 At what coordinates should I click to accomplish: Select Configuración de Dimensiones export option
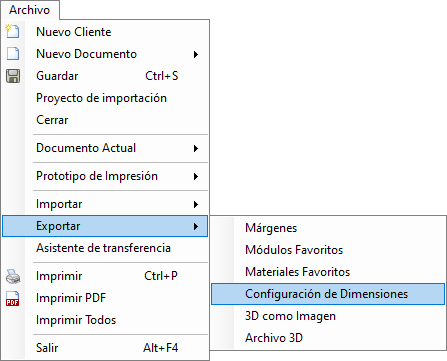click(x=328, y=294)
